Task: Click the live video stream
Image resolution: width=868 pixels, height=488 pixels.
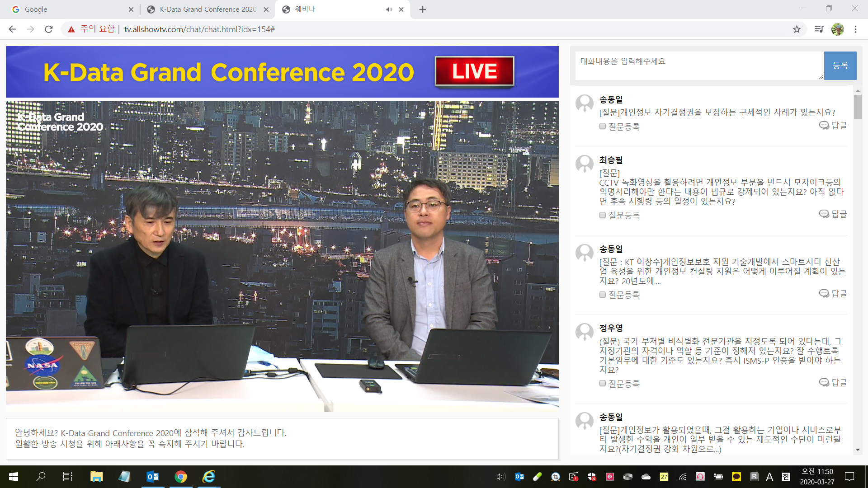Action: point(282,256)
